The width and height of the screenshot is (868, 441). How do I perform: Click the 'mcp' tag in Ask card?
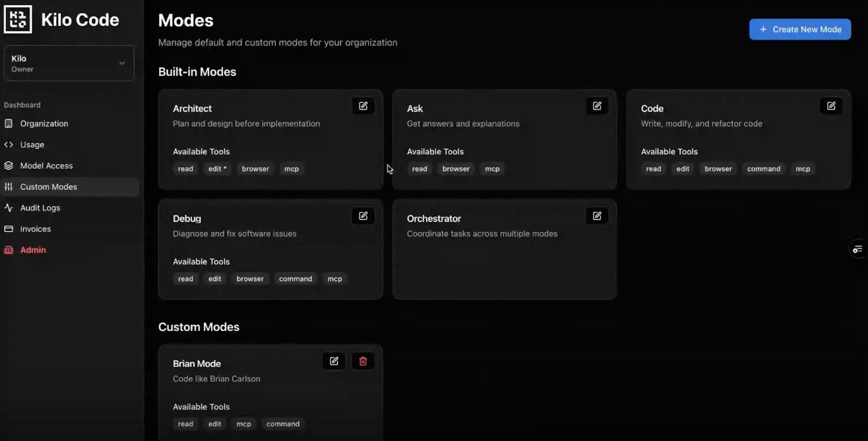pyautogui.click(x=492, y=169)
